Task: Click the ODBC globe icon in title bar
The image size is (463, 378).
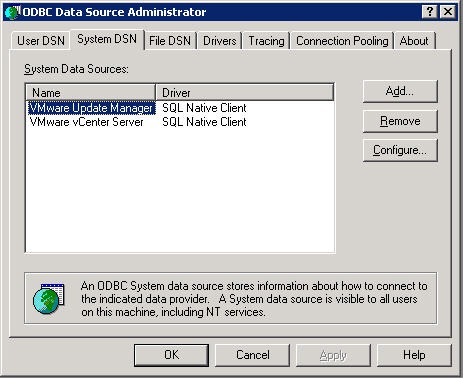Action: coord(13,12)
